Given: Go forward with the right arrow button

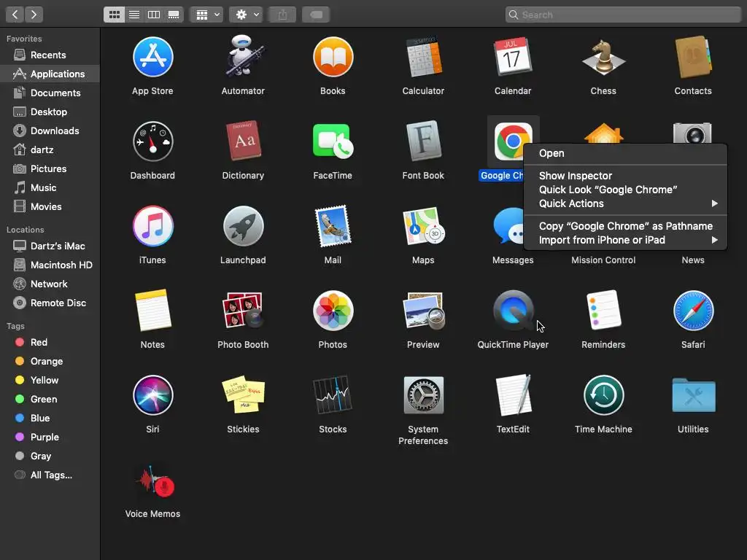Looking at the screenshot, I should pyautogui.click(x=34, y=15).
